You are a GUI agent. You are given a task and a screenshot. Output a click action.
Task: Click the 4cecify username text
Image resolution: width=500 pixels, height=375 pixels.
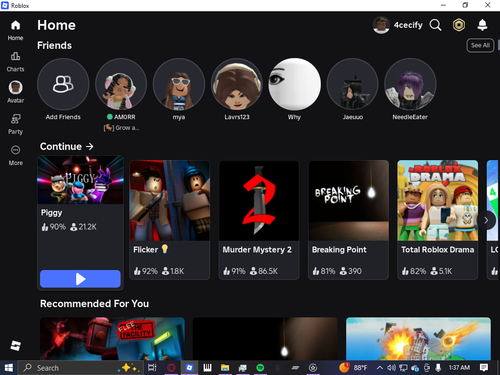[408, 25]
